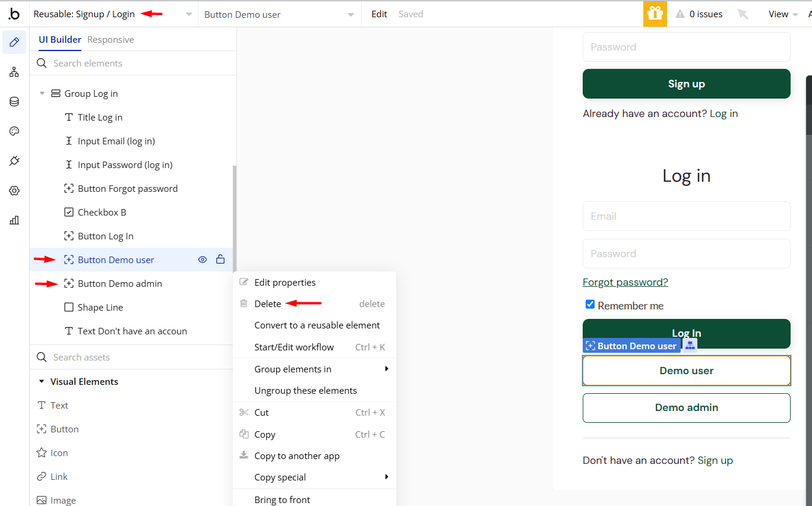
Task: Unlock toggle for Button Demo user row
Action: pos(220,260)
